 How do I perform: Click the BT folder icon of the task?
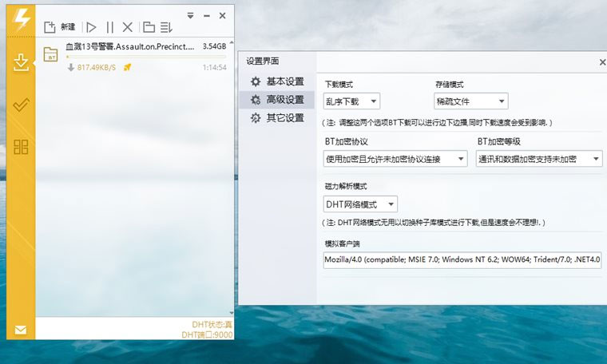[x=50, y=54]
